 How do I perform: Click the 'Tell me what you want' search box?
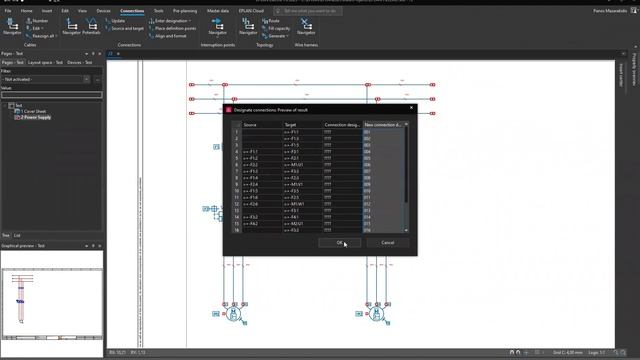[x=308, y=11]
